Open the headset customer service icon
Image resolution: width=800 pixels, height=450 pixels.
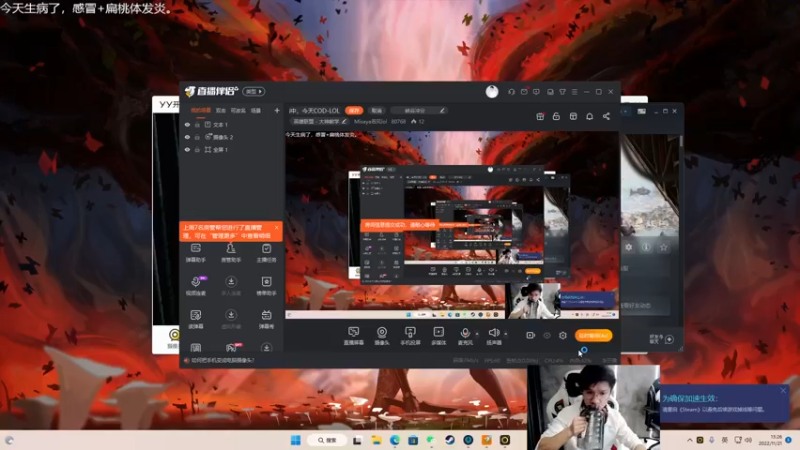click(x=511, y=92)
